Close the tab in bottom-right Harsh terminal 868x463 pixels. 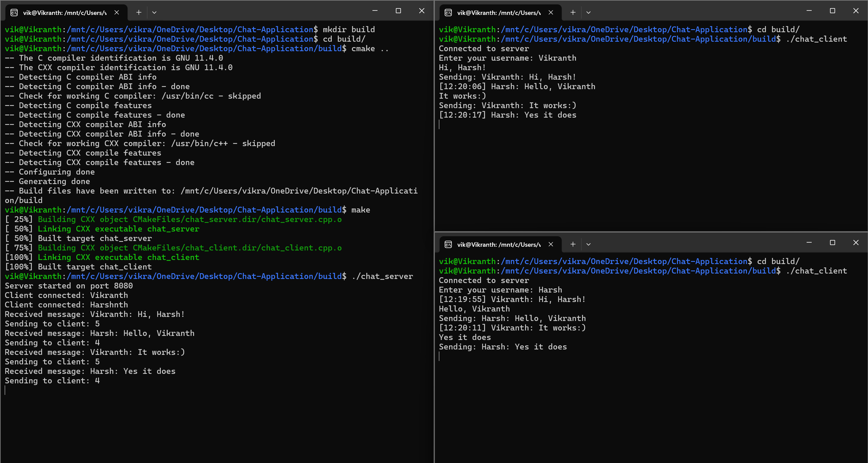(551, 244)
